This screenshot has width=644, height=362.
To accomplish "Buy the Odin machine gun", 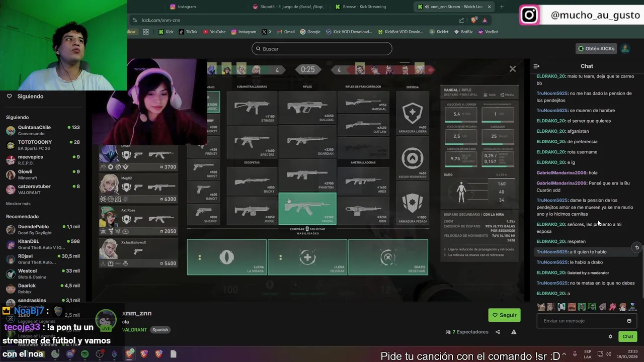I will coord(363,210).
